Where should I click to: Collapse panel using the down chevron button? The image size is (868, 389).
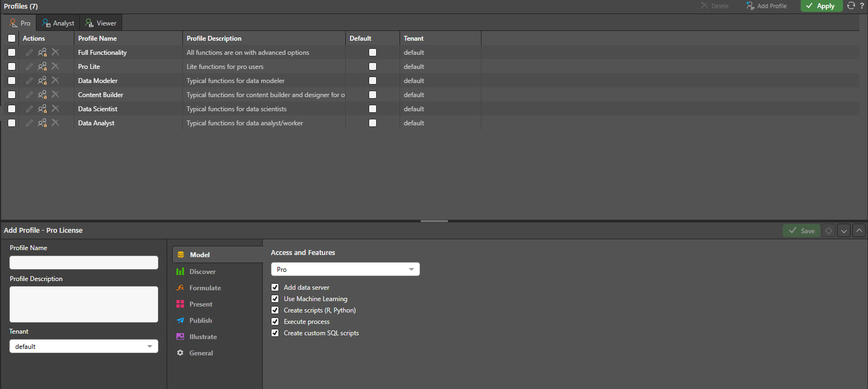pyautogui.click(x=844, y=231)
